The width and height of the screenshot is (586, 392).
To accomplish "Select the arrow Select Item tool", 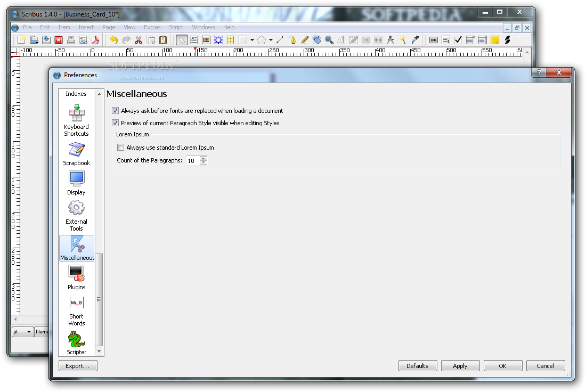I will [182, 40].
